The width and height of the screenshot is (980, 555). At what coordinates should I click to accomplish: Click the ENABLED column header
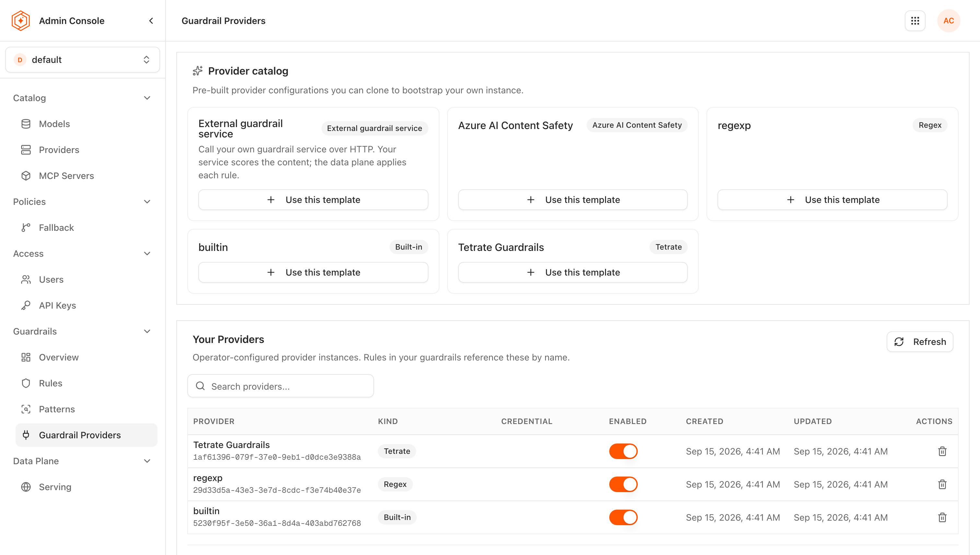click(627, 421)
